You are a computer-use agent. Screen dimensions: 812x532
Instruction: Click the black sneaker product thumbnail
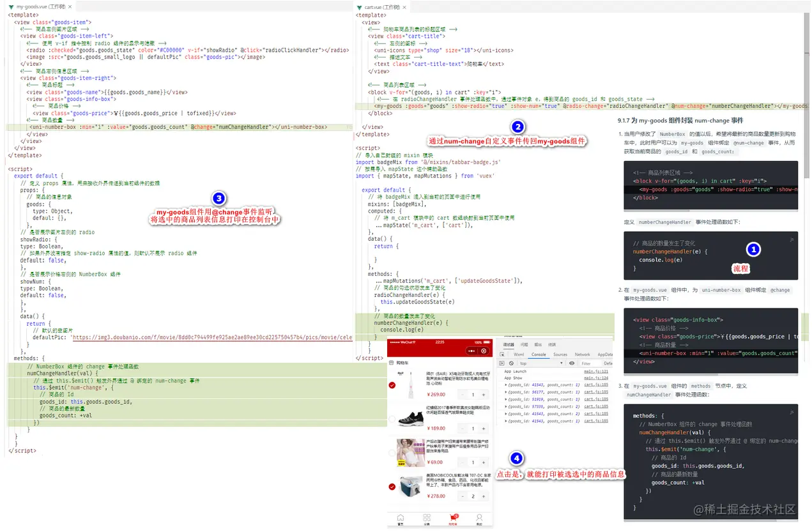coord(411,419)
